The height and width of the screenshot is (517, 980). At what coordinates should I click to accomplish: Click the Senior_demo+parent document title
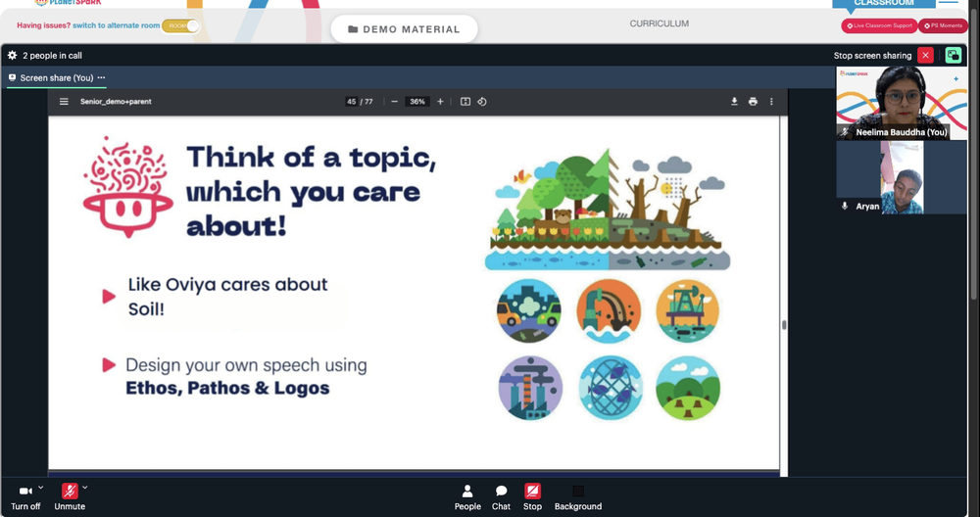pos(116,101)
